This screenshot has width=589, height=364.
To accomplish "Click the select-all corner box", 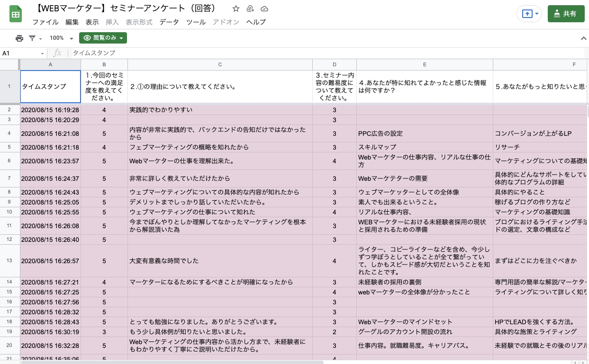I will click(x=9, y=64).
